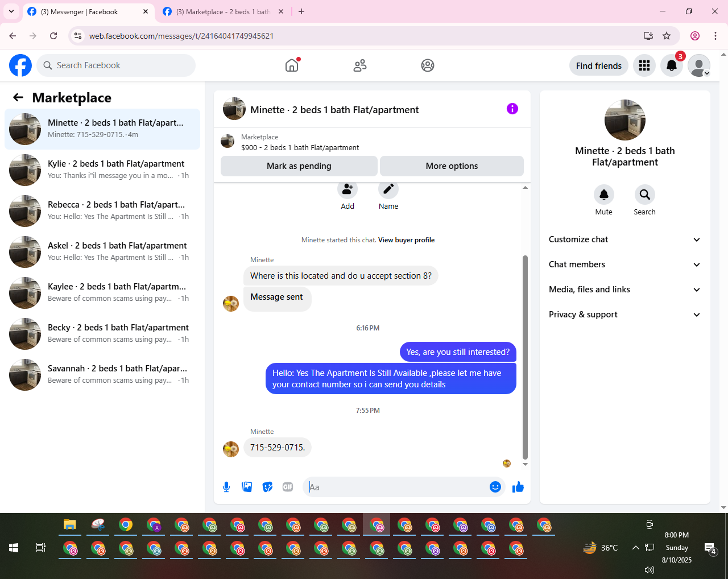Viewport: 728px width, 579px height.
Task: Click the Find friends button
Action: pyautogui.click(x=599, y=65)
